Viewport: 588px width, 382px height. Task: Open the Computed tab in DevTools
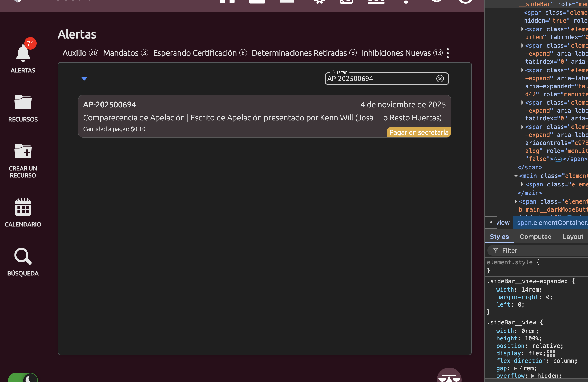click(x=535, y=237)
